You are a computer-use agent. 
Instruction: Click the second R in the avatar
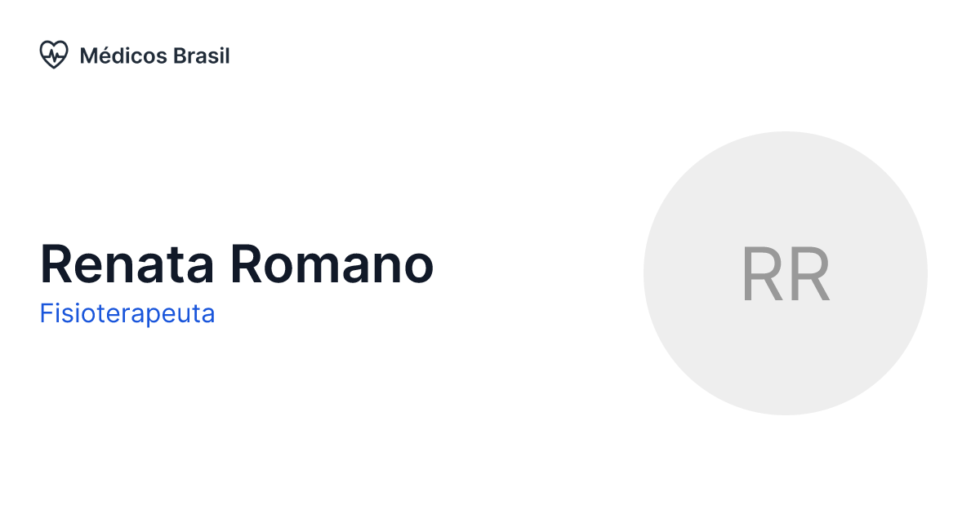(808, 274)
